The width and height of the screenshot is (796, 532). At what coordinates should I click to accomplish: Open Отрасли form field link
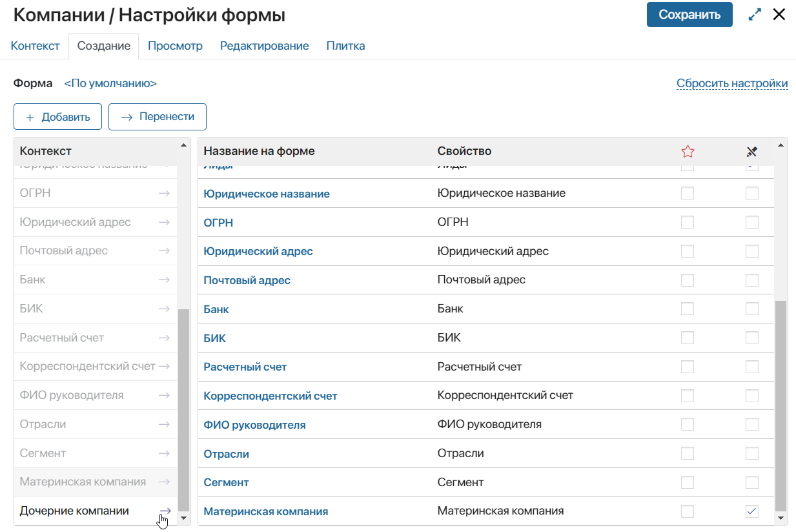(x=226, y=454)
